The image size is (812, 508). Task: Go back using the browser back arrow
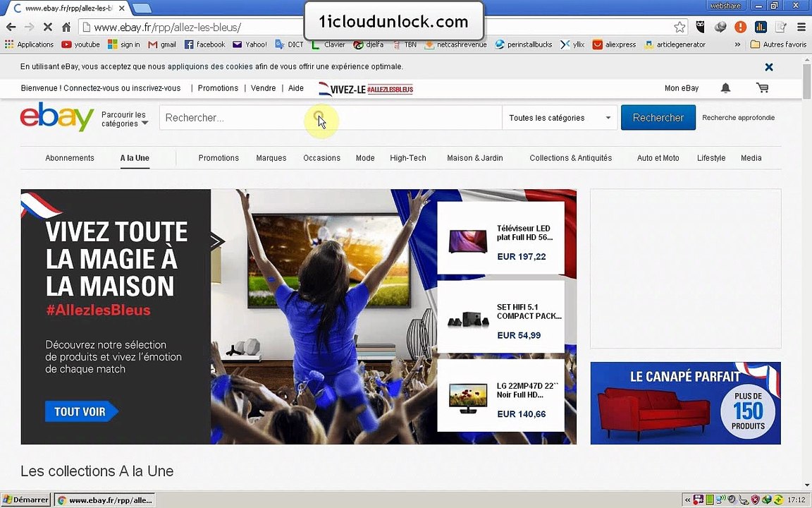11,27
